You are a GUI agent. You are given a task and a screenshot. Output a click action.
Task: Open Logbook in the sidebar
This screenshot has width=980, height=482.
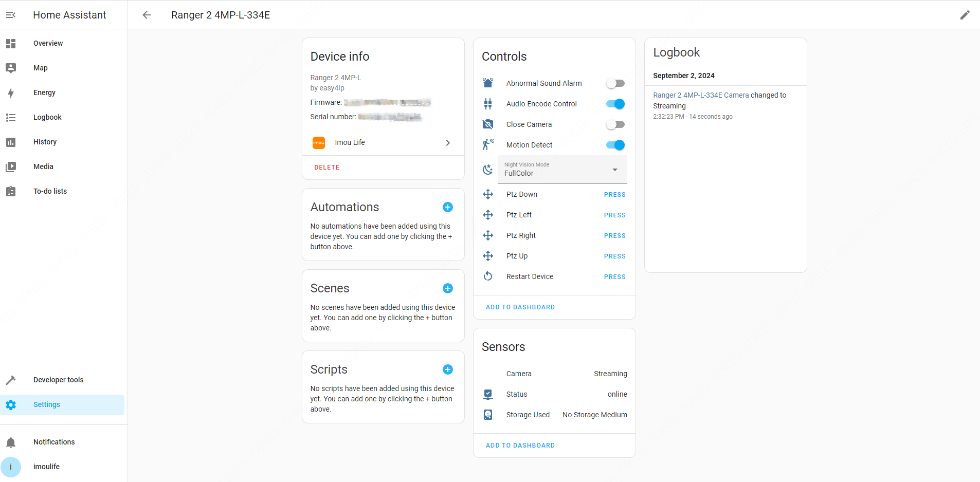point(62,117)
